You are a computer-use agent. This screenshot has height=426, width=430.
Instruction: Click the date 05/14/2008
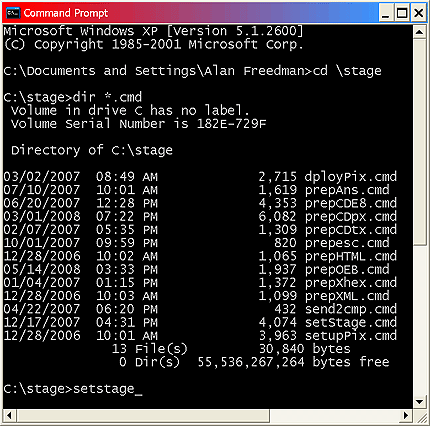[x=42, y=269]
